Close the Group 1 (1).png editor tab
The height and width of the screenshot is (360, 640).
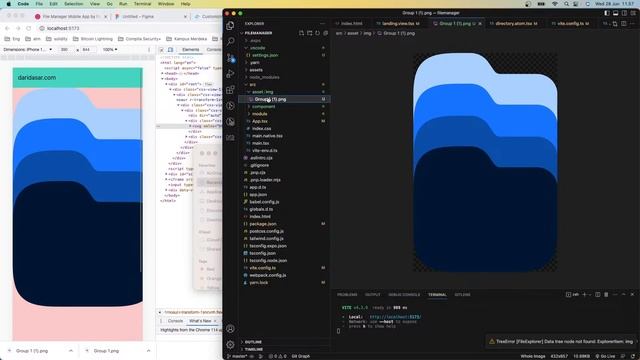point(480,24)
